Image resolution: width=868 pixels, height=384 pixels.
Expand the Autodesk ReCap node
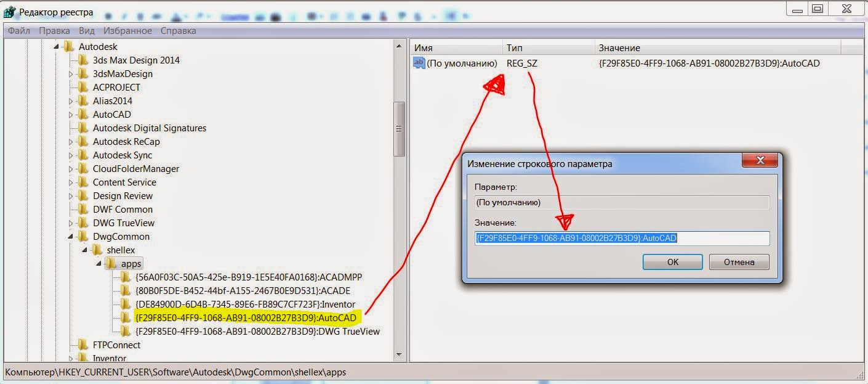[x=70, y=141]
